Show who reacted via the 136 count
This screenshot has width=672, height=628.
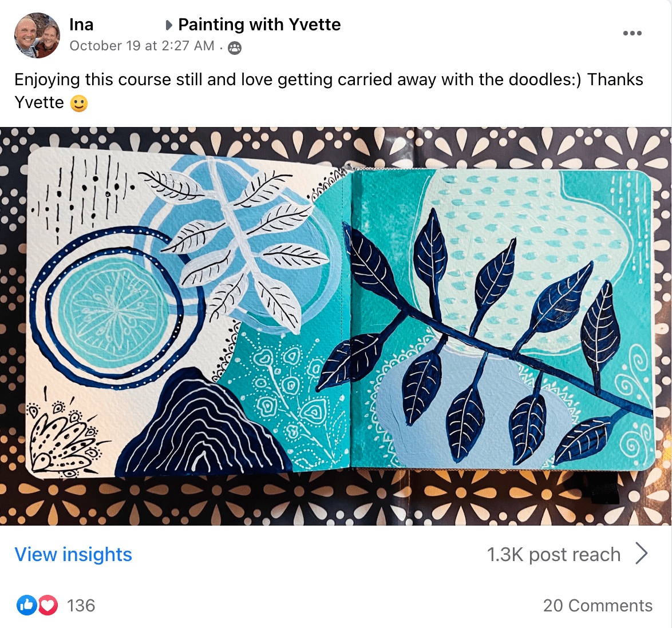coord(81,606)
